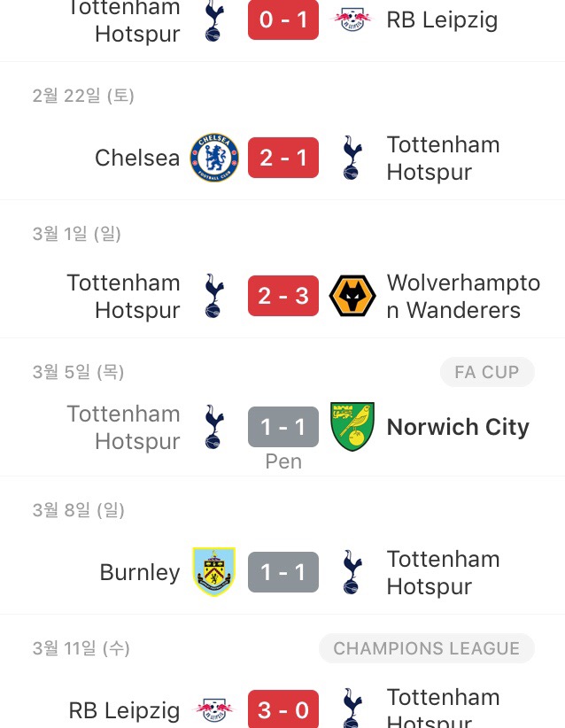Open the Norwich City team name
565x728 pixels.
458,427
